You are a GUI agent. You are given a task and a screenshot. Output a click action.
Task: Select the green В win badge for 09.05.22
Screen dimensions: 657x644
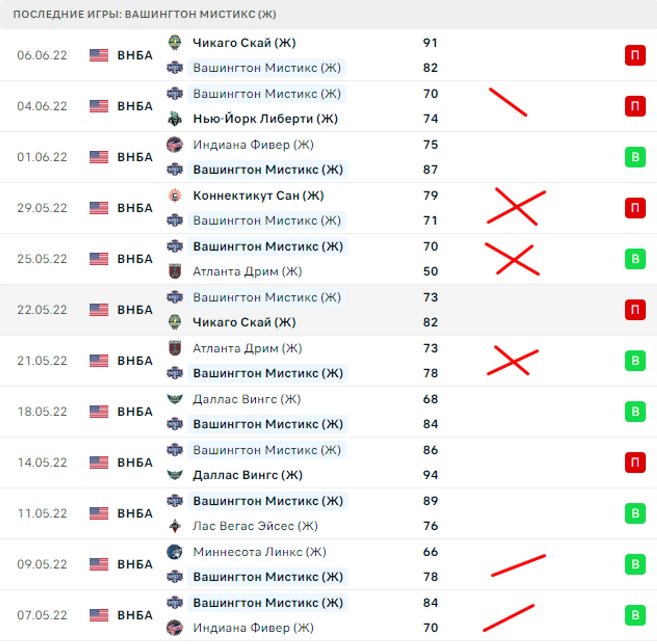pyautogui.click(x=635, y=564)
